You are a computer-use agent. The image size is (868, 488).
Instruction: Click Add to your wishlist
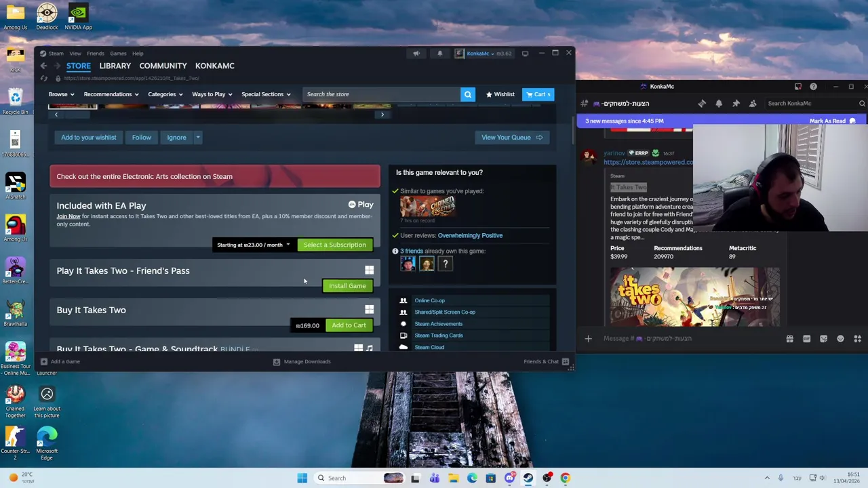click(x=88, y=138)
